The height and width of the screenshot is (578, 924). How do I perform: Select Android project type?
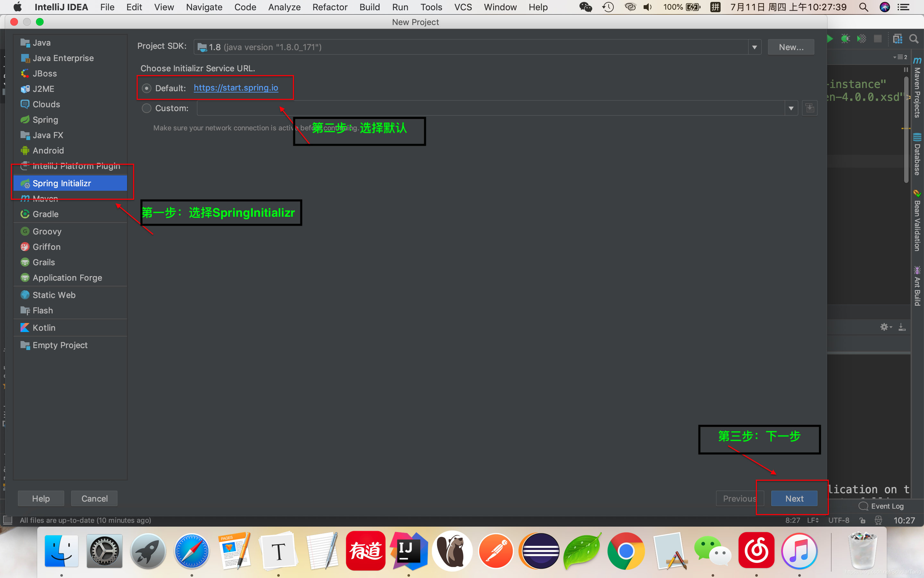coord(70,151)
